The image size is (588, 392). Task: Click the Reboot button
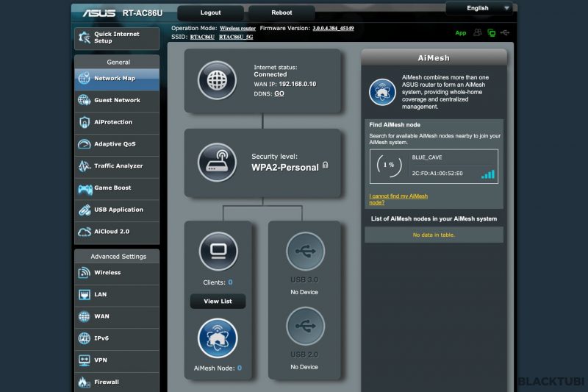pos(282,13)
